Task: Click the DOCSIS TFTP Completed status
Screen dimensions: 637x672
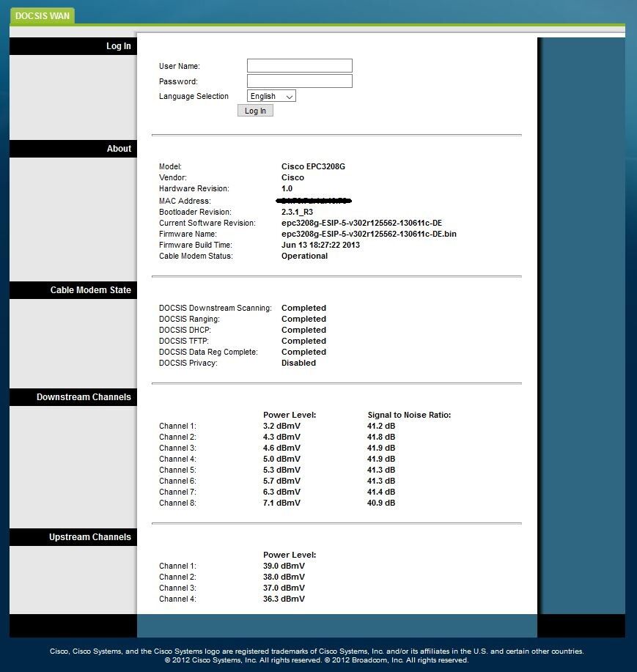Action: point(303,341)
